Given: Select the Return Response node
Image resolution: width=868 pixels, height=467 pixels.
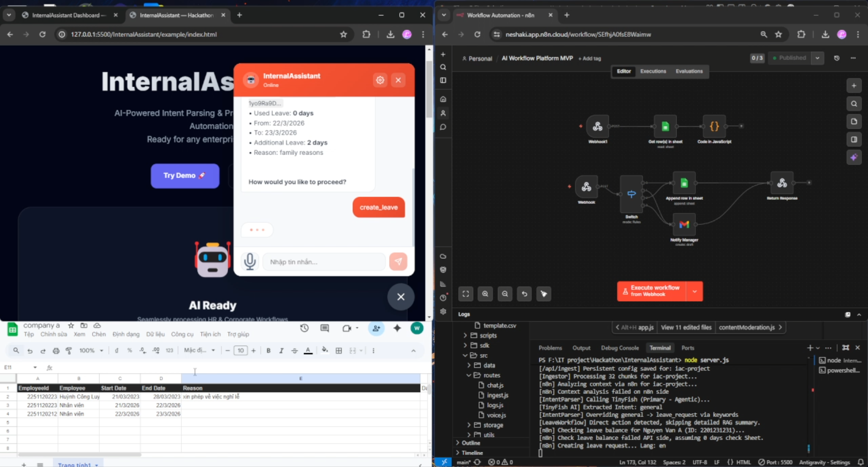Looking at the screenshot, I should pyautogui.click(x=782, y=183).
